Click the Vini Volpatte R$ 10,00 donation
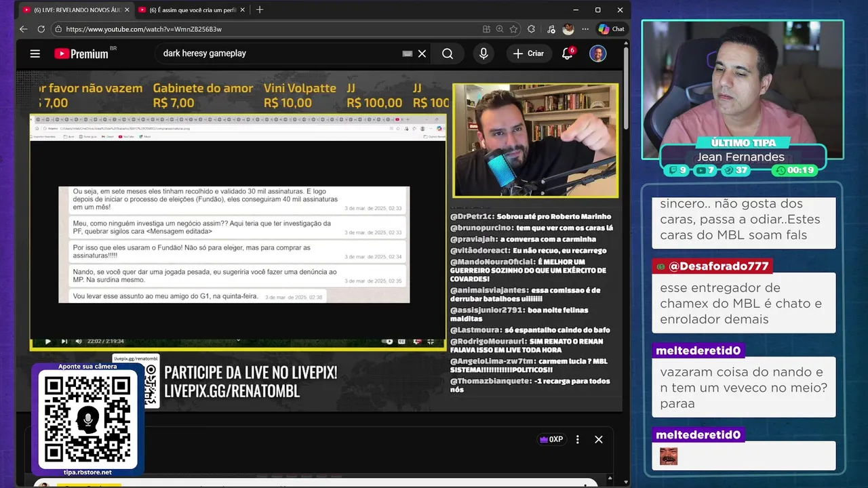Image resolution: width=868 pixels, height=488 pixels. click(x=300, y=96)
